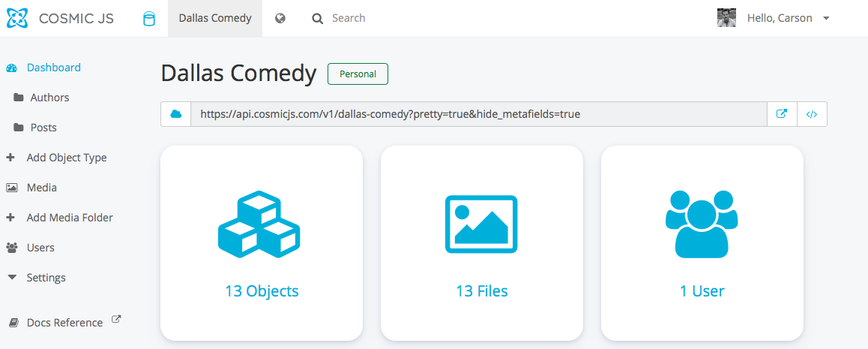Go to Dashboard in sidebar

(x=53, y=68)
